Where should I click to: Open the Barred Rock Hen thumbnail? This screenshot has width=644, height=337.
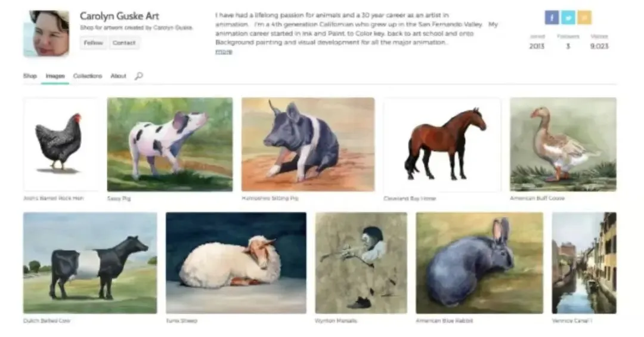pyautogui.click(x=61, y=144)
